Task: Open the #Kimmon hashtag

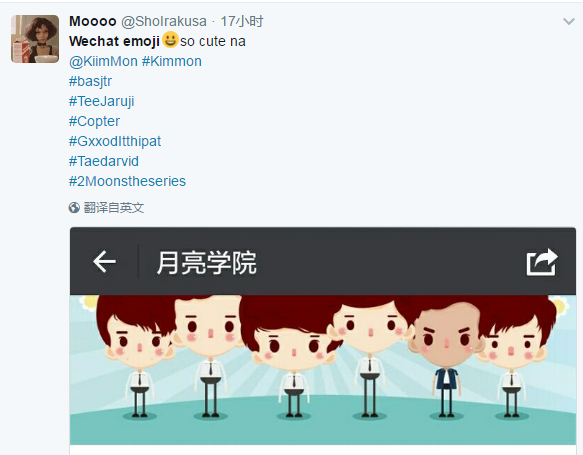Action: [172, 61]
